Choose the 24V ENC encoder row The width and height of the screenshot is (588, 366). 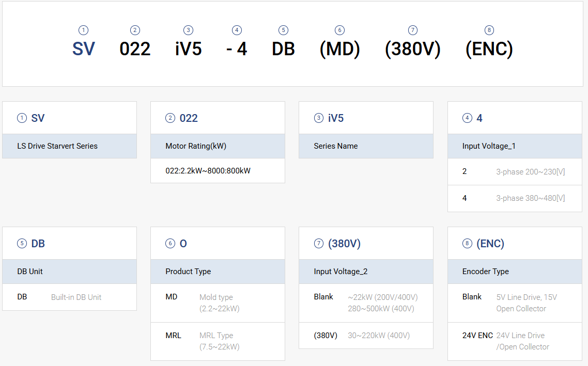[514, 341]
